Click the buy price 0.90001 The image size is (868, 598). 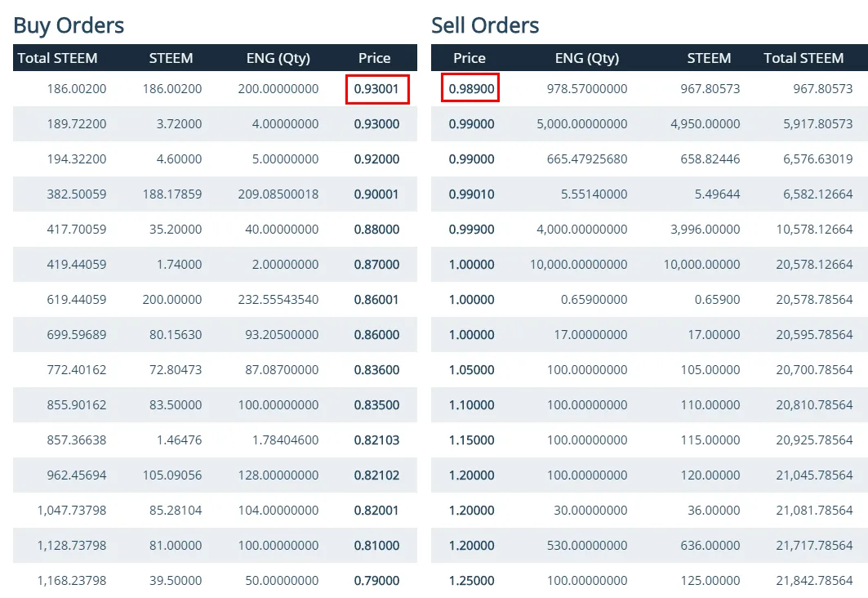click(x=376, y=194)
